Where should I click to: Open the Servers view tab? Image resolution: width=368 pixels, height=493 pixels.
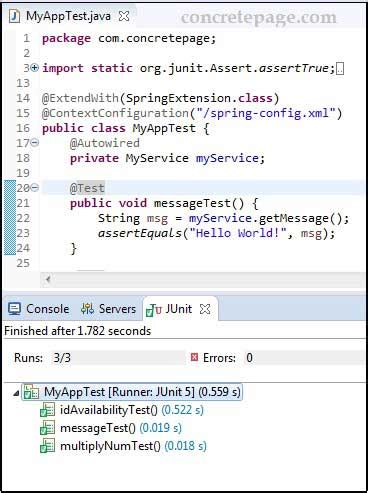108,309
